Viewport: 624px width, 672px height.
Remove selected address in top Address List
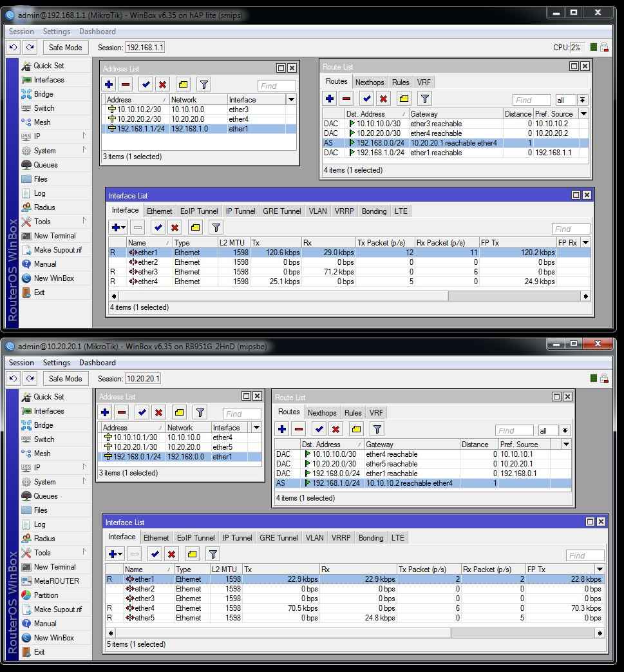(126, 84)
